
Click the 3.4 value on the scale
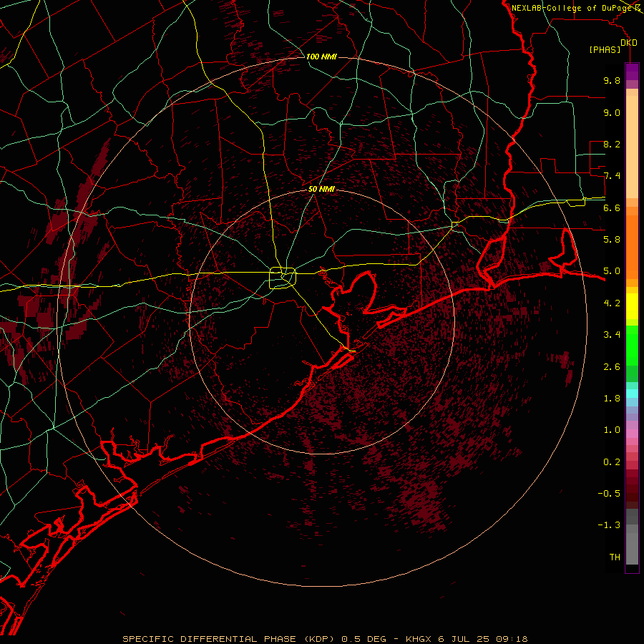612,335
